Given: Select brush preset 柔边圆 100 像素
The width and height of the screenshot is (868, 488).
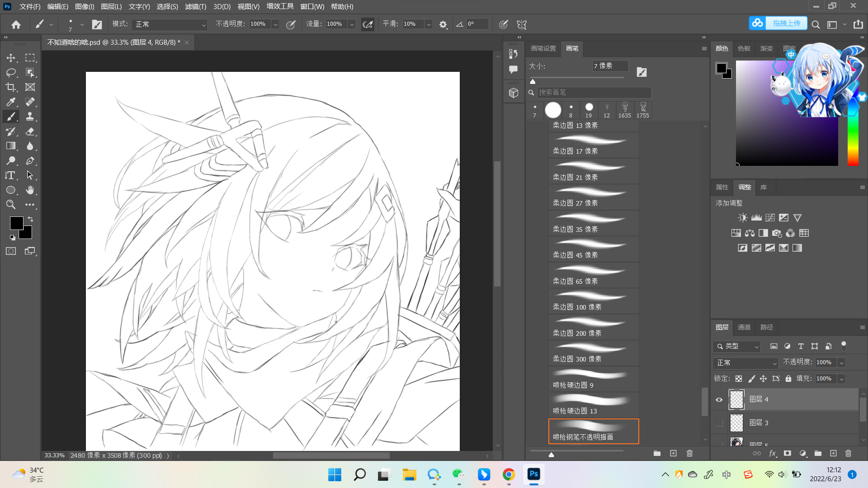Looking at the screenshot, I should click(x=594, y=301).
